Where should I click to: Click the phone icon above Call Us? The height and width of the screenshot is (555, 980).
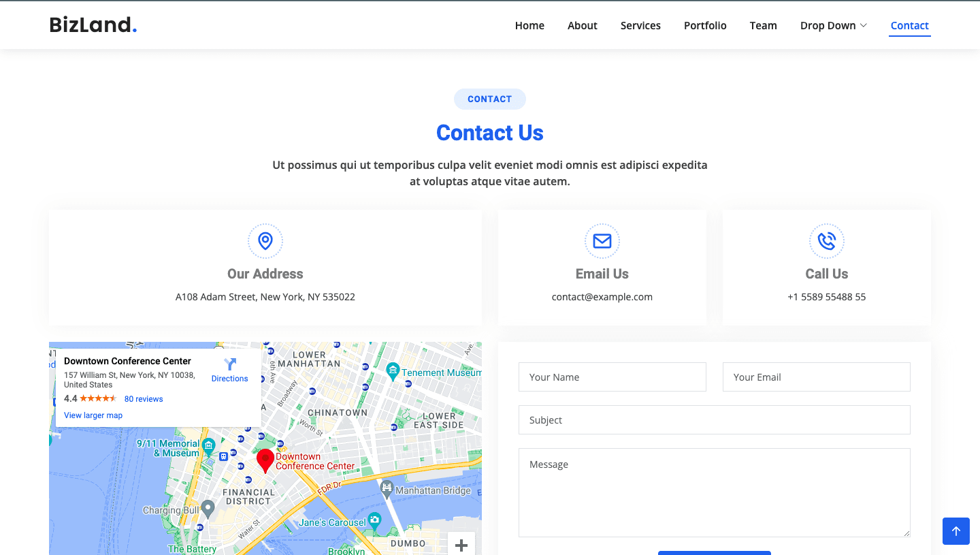point(827,241)
